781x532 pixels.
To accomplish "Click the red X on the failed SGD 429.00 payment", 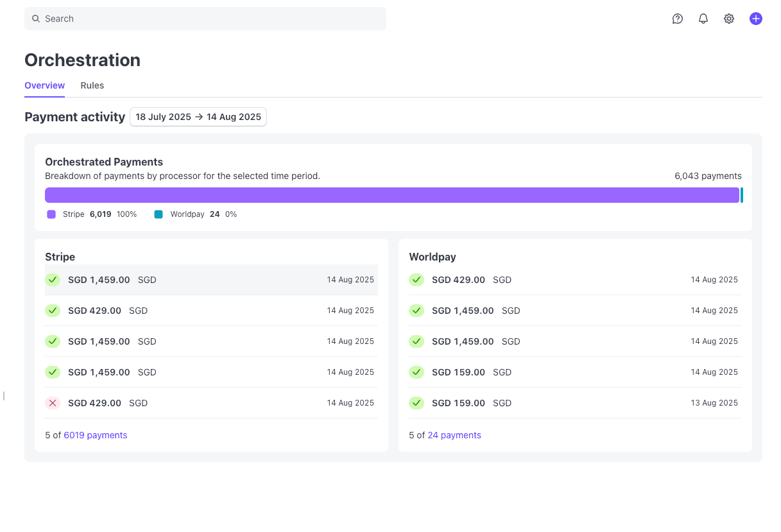I will coord(53,402).
